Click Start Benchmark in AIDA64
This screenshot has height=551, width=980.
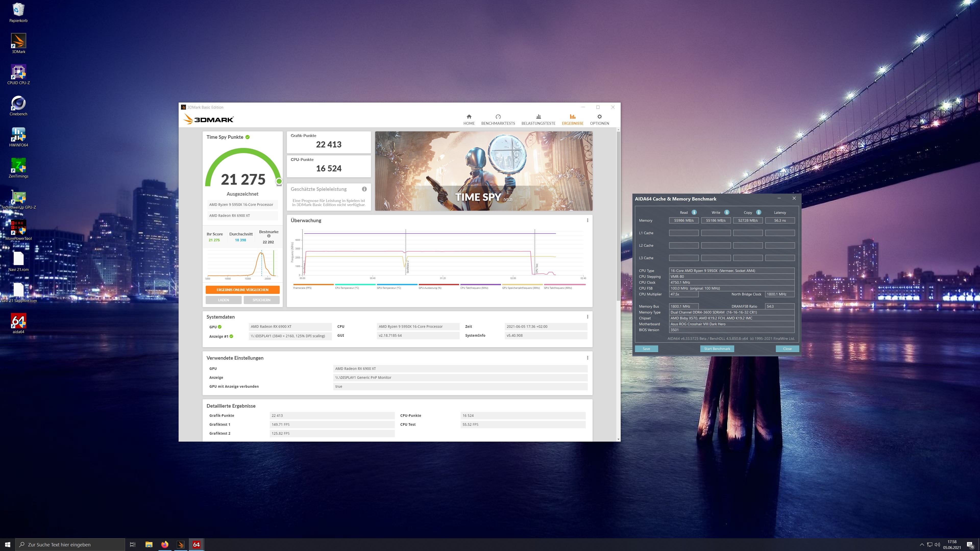pyautogui.click(x=717, y=349)
